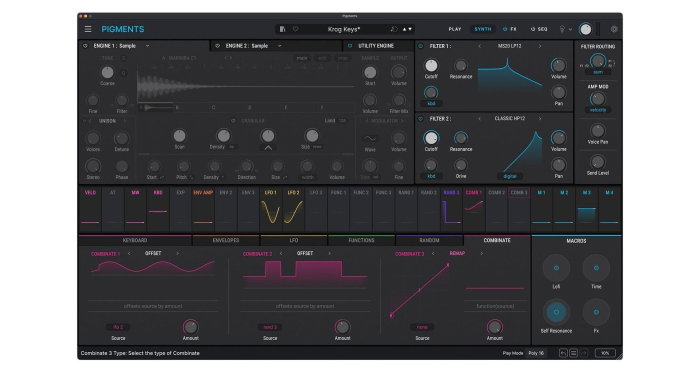The width and height of the screenshot is (700, 372).
Task: Switch to the ENVELOPES tab
Action: pos(225,240)
